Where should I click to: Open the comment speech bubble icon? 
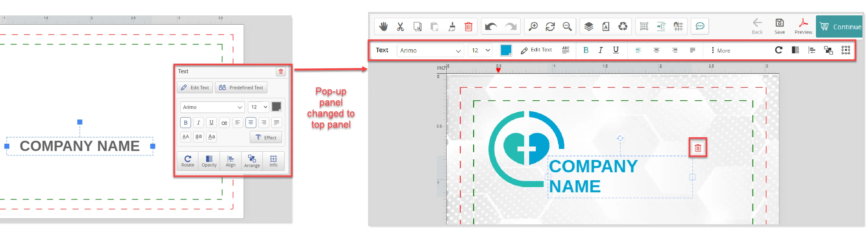pos(700,26)
